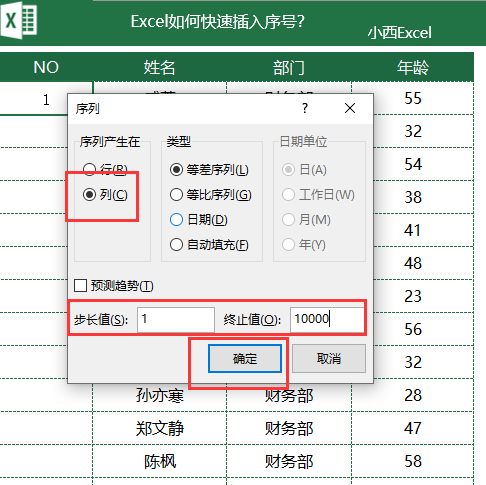Select the NO column header
Viewport: 486px width, 485px height.
pos(46,67)
